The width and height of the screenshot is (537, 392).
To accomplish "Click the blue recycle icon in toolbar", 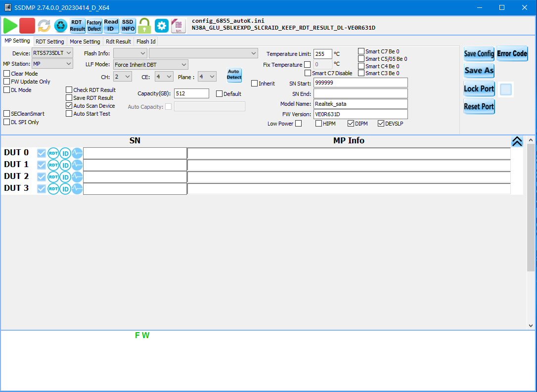I will coord(61,26).
